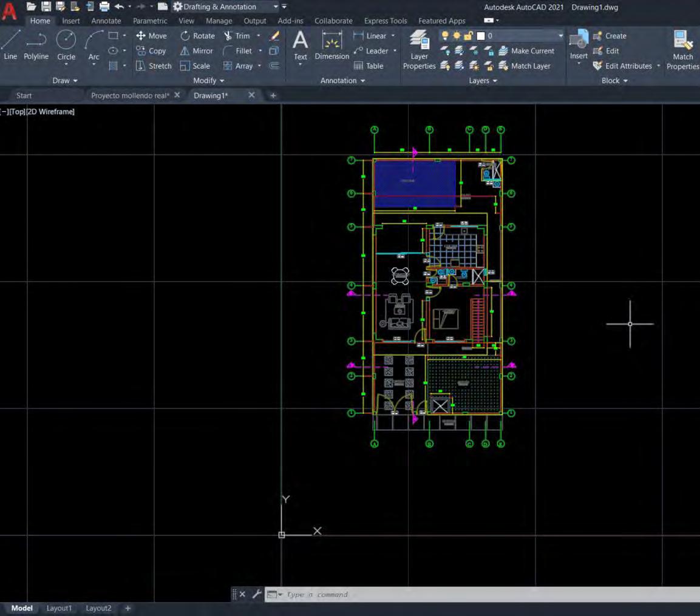Select the Circle tool

(x=66, y=45)
